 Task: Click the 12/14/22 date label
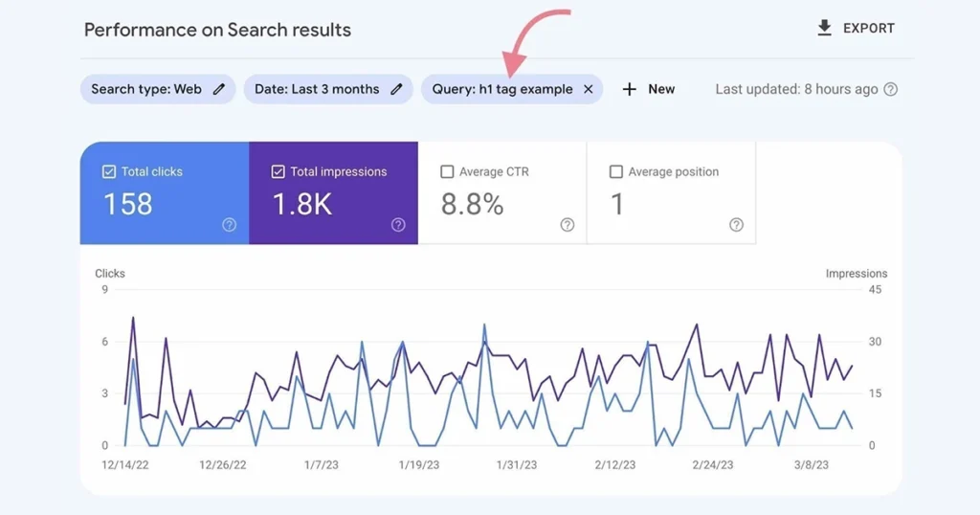pos(125,465)
